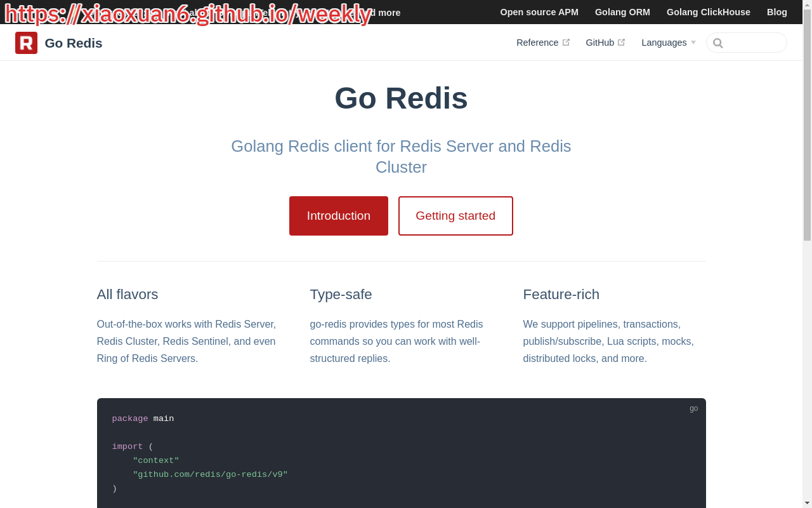Click the red Introduction button

(338, 216)
